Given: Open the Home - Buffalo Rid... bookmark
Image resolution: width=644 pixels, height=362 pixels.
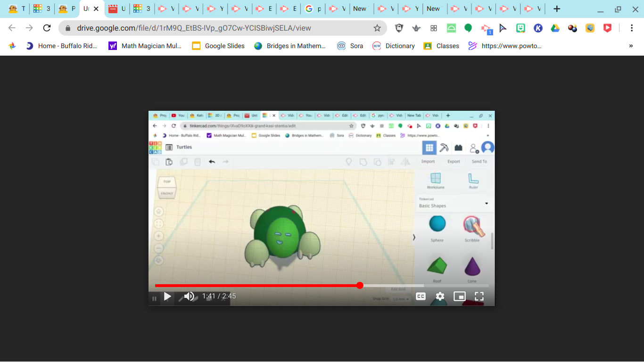Looking at the screenshot, I should 62,46.
